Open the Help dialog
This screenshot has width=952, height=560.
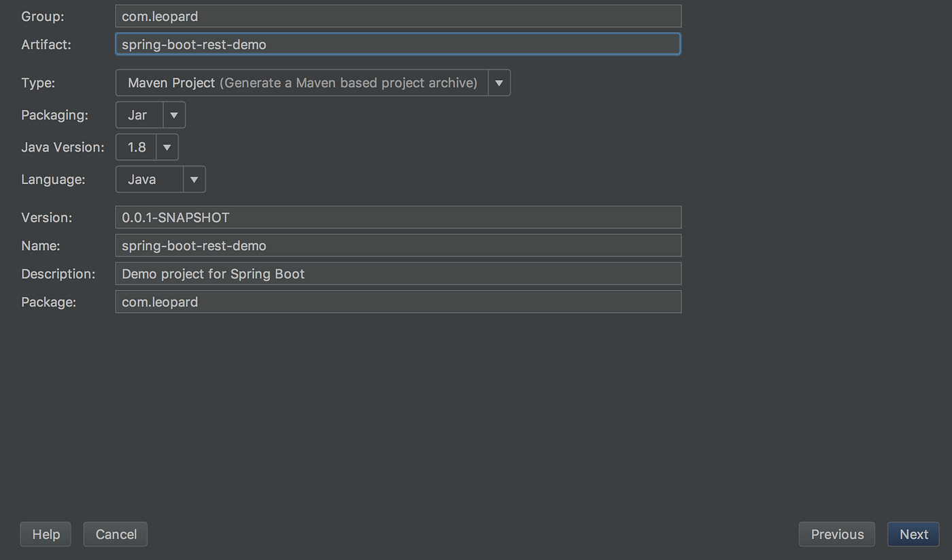point(45,534)
